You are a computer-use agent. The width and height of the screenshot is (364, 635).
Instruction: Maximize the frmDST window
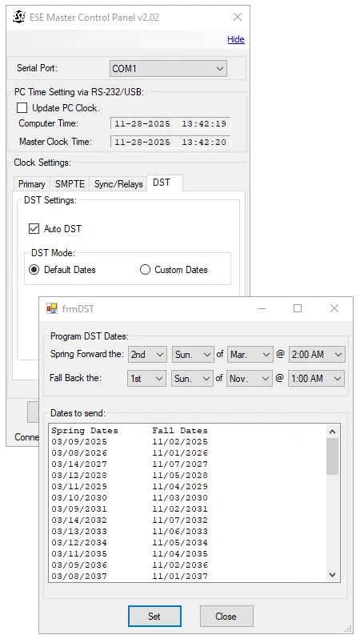coord(298,308)
